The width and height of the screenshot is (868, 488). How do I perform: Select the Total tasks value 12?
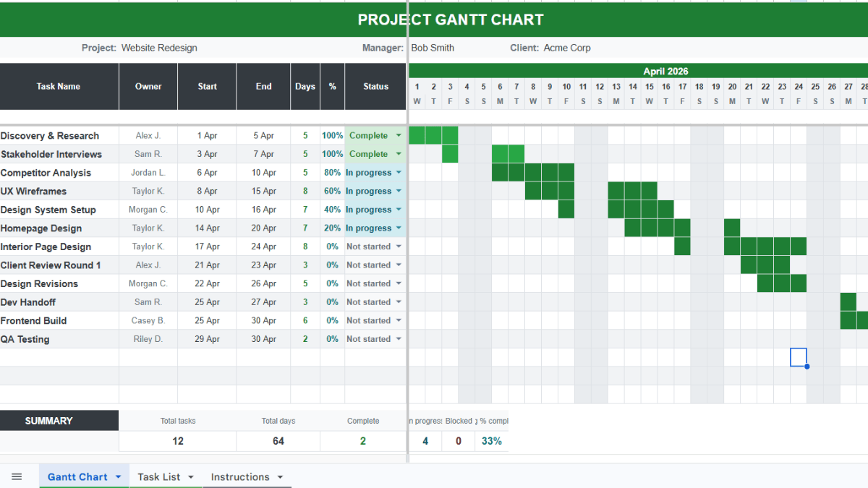[178, 440]
